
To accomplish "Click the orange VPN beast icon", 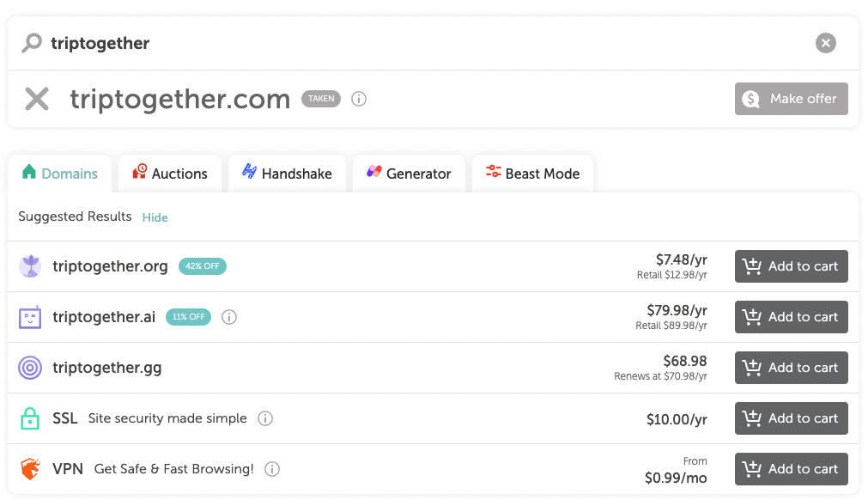I will [30, 469].
